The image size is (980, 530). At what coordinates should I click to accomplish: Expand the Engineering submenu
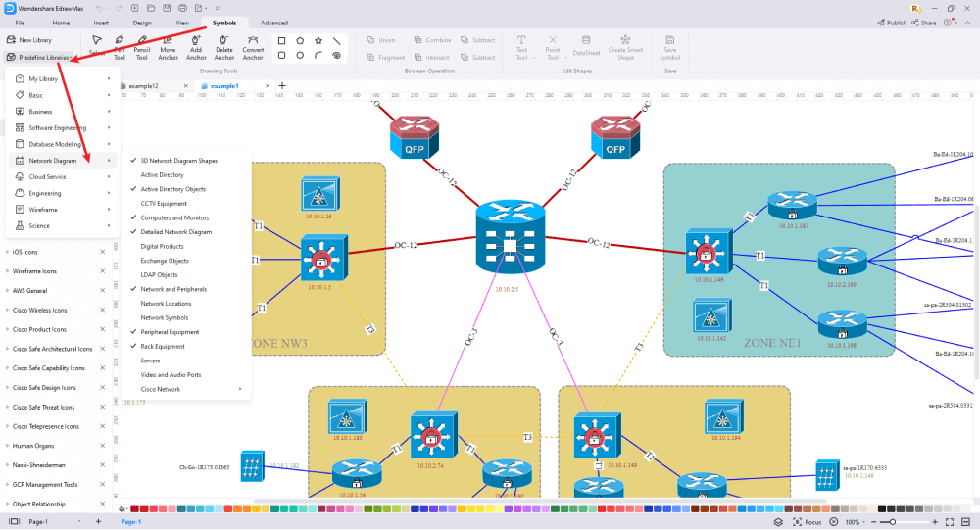pyautogui.click(x=63, y=193)
